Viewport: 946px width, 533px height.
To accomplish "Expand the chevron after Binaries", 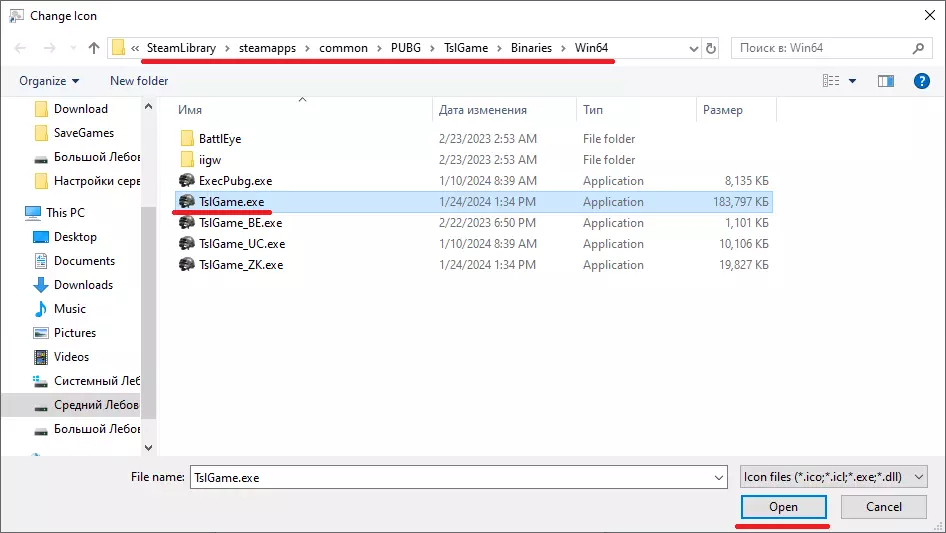I will 563,48.
